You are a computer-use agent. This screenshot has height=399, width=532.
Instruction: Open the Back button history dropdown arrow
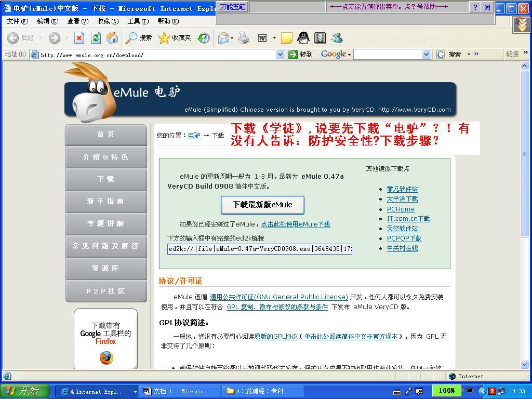tap(40, 37)
